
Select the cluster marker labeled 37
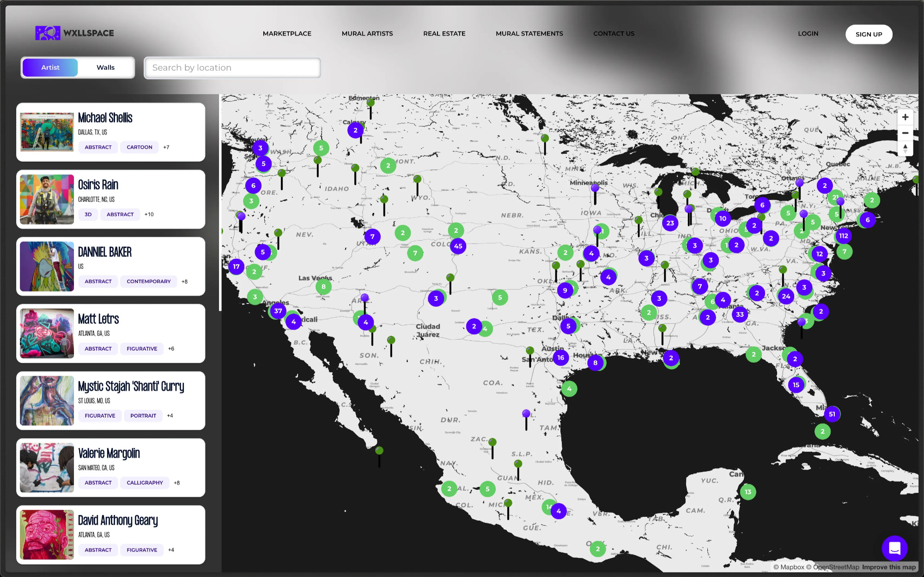[278, 311]
